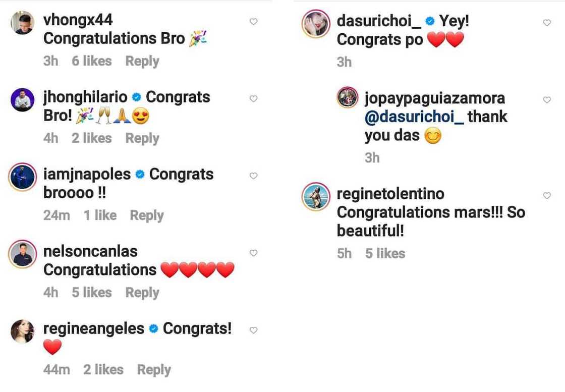View who liked vhongx44's comment (6 likes)
The width and height of the screenshot is (565, 392).
pyautogui.click(x=91, y=61)
